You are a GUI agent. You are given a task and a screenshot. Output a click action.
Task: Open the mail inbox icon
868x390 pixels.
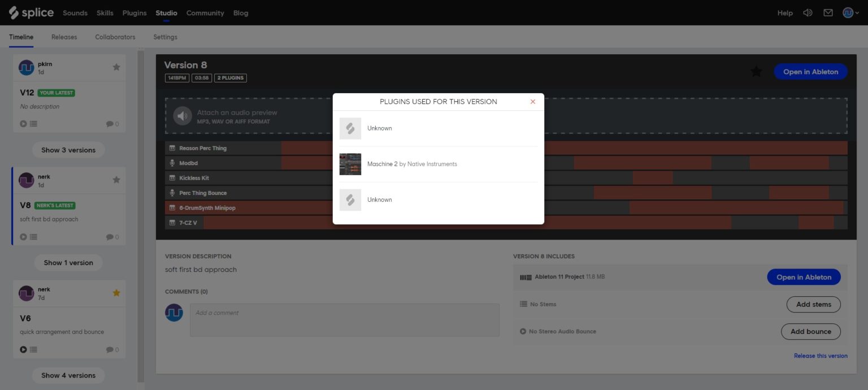click(828, 12)
